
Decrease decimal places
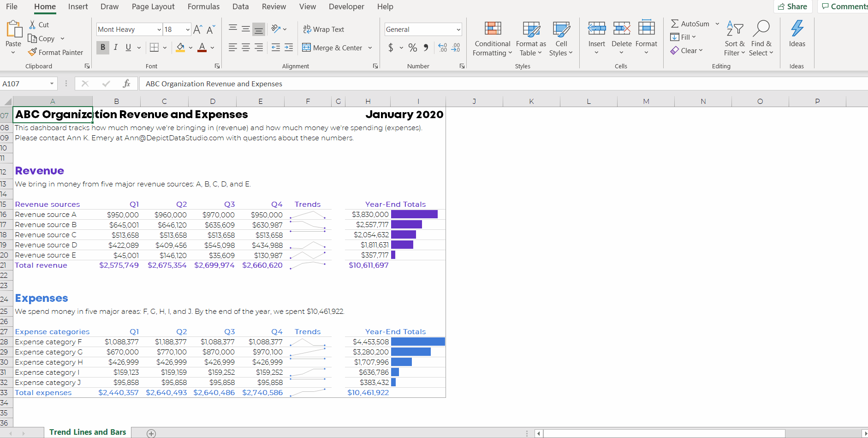(455, 48)
